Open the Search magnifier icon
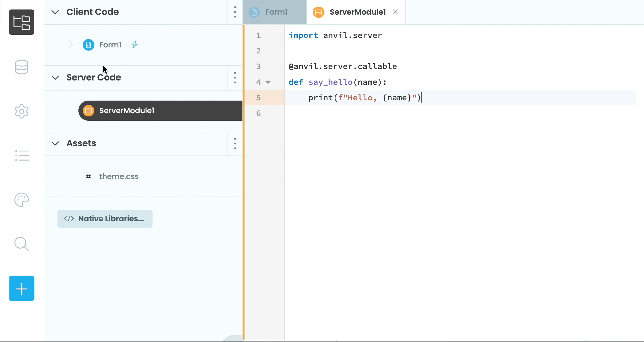644x342 pixels. [22, 244]
